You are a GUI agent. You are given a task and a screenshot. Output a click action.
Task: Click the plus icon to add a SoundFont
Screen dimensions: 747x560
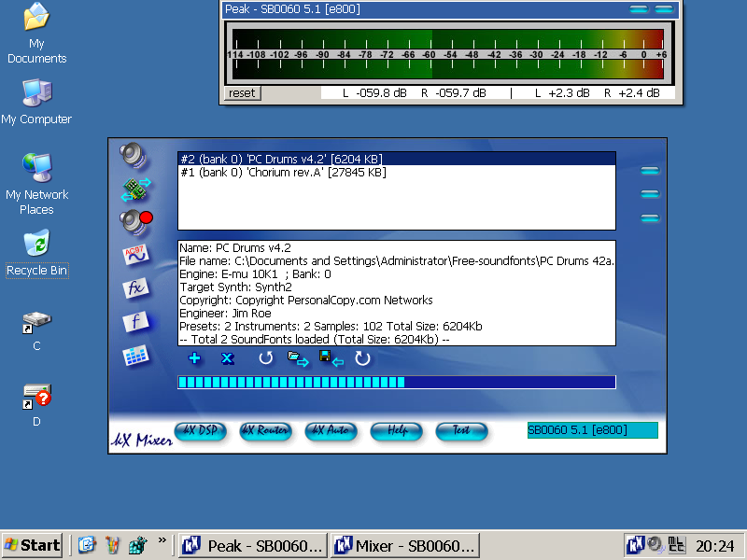194,358
